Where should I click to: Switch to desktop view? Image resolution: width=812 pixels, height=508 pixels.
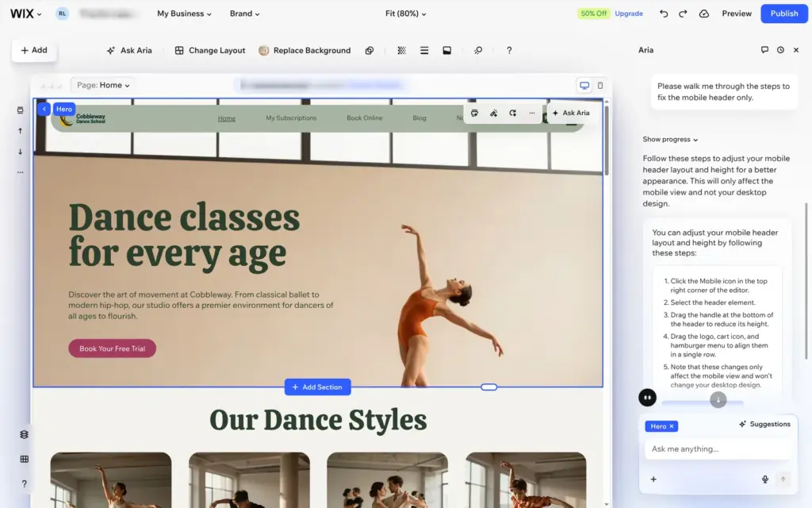[584, 86]
